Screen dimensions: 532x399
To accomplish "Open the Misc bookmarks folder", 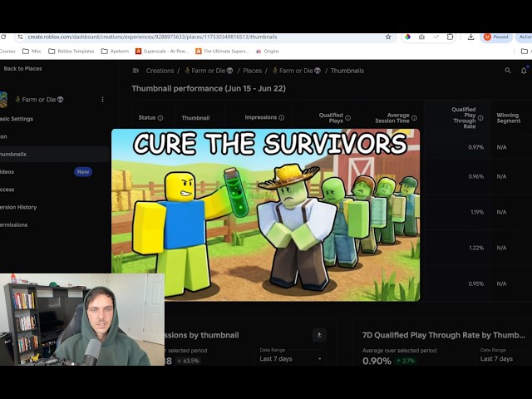I will 32,52.
